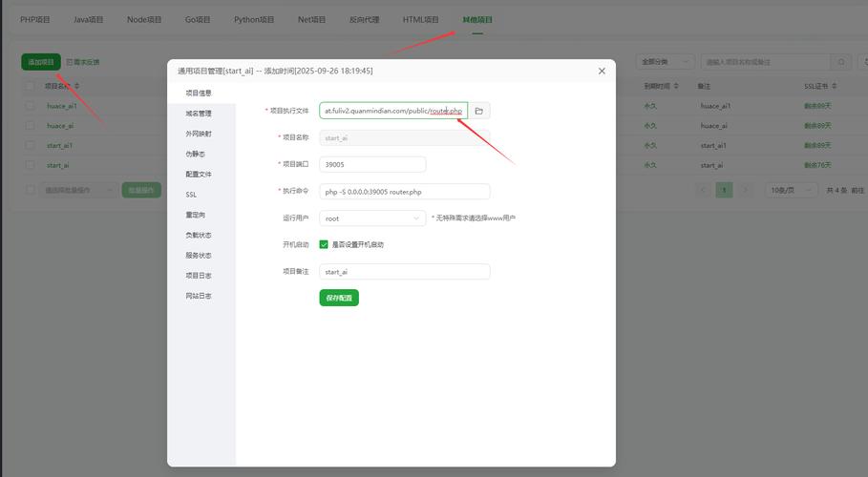The image size is (868, 477).
Task: Switch to Node项目 tab
Action: [144, 19]
